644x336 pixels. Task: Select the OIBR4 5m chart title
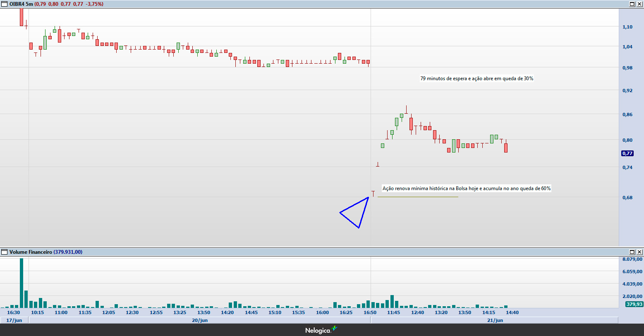(21, 4)
